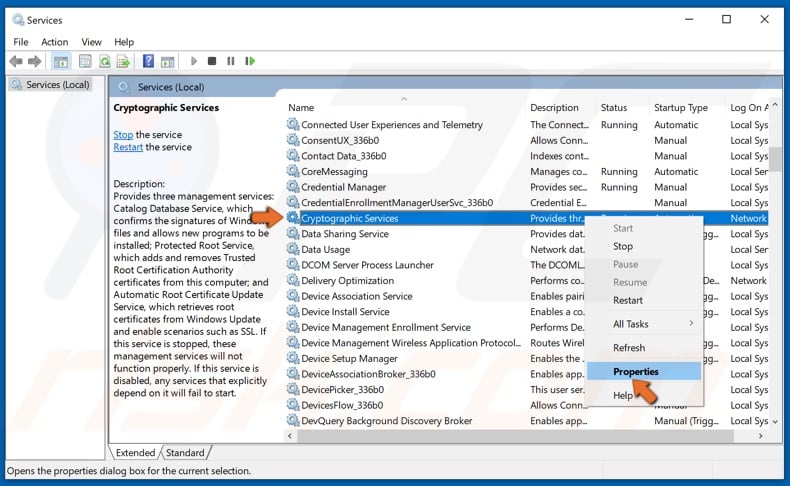Click vertical scrollbar up arrow of services list

[x=775, y=105]
